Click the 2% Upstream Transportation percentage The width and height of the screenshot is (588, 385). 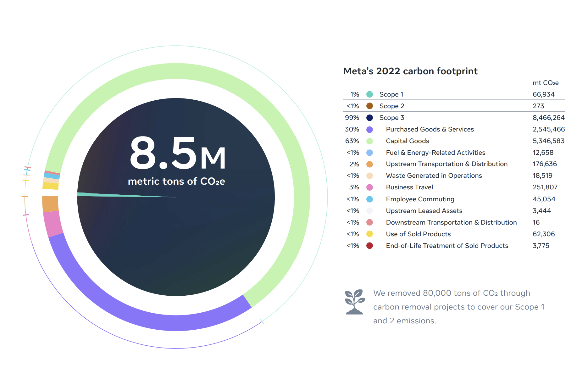[x=354, y=164]
